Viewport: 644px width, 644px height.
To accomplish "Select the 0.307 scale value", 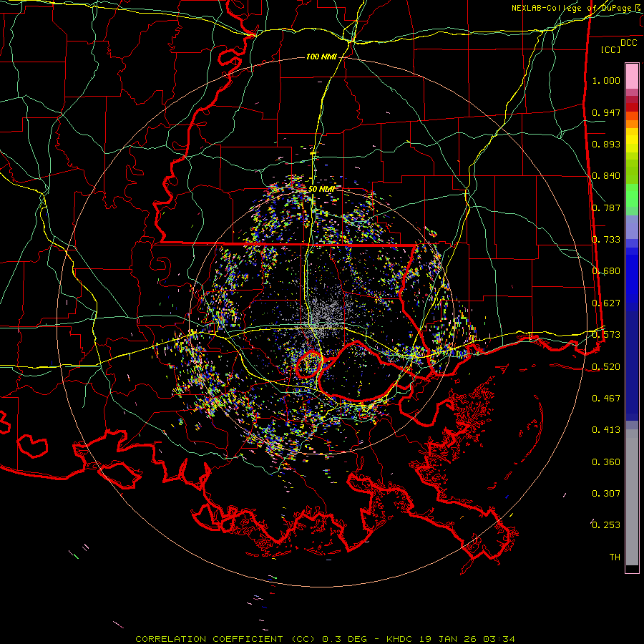I will pos(606,494).
